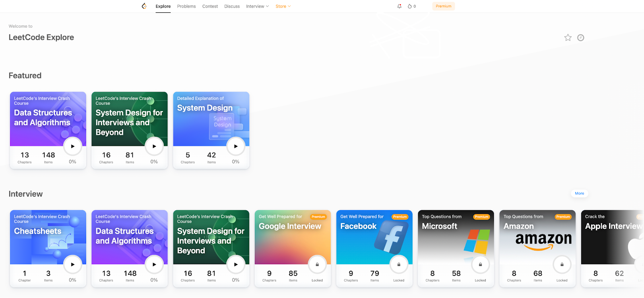Click '3 Items' on Cheatsheets card
The height and width of the screenshot is (298, 644).
point(48,275)
